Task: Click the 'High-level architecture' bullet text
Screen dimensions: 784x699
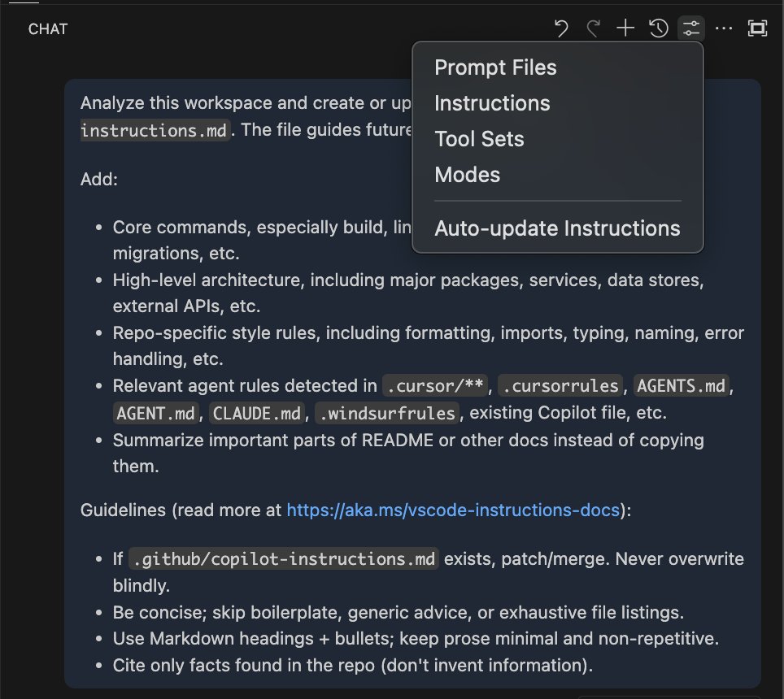Action: tap(408, 293)
